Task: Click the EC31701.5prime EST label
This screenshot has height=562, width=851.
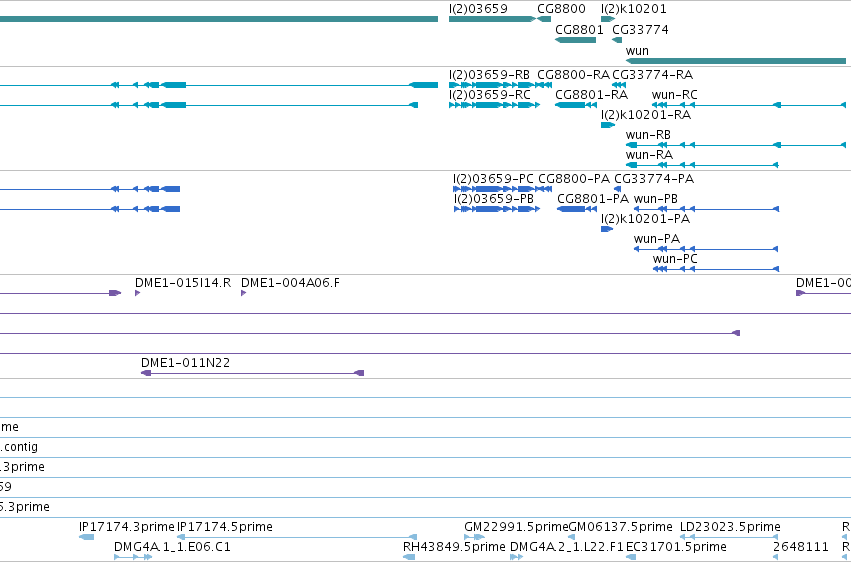Action: tap(676, 547)
